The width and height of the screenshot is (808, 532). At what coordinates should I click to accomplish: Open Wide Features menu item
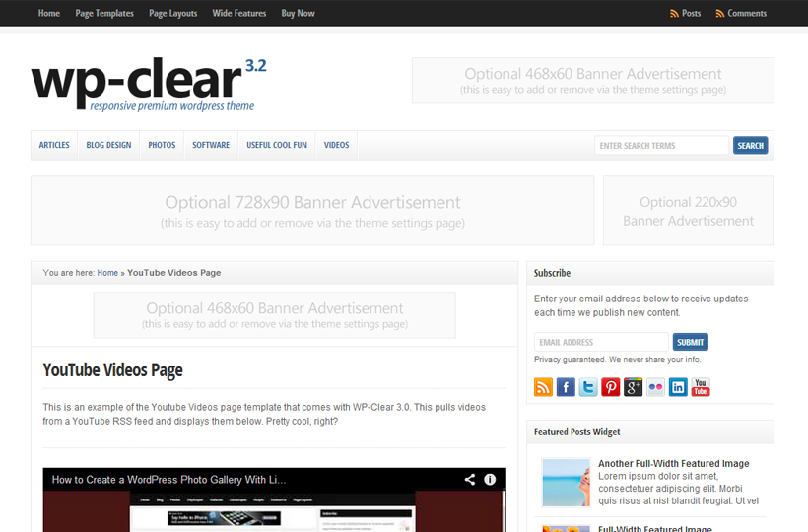tap(239, 14)
